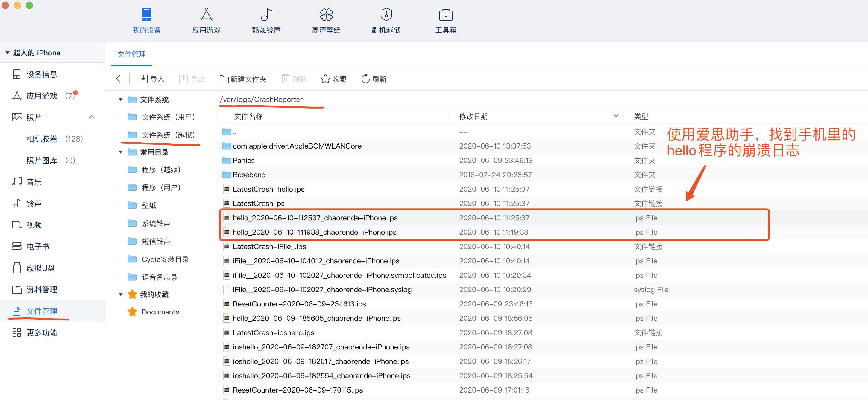Select 程序（用户）folder
The image size is (868, 400).
click(x=154, y=187)
